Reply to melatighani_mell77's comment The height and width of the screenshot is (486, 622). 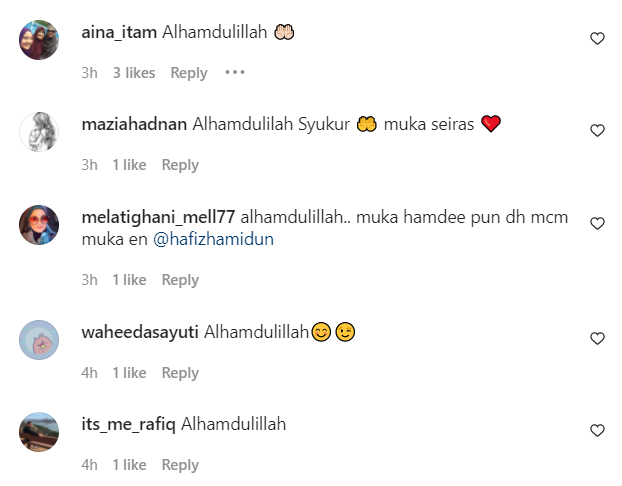(180, 280)
